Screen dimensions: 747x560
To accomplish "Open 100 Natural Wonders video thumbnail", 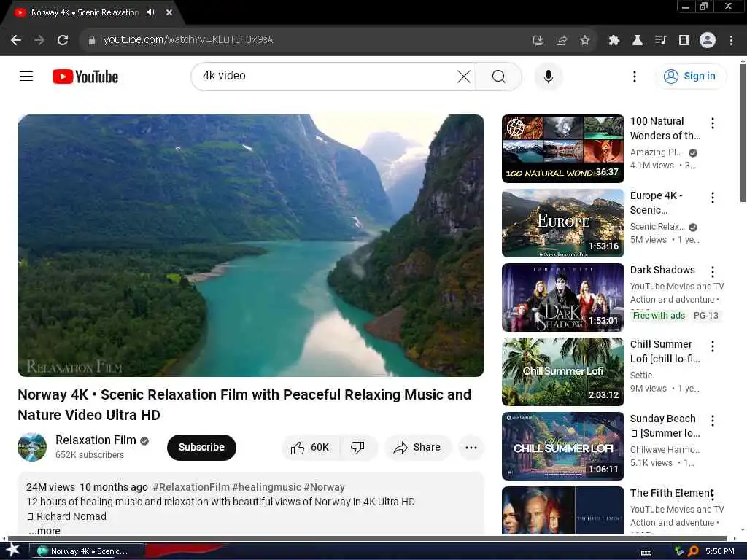I will (x=562, y=149).
